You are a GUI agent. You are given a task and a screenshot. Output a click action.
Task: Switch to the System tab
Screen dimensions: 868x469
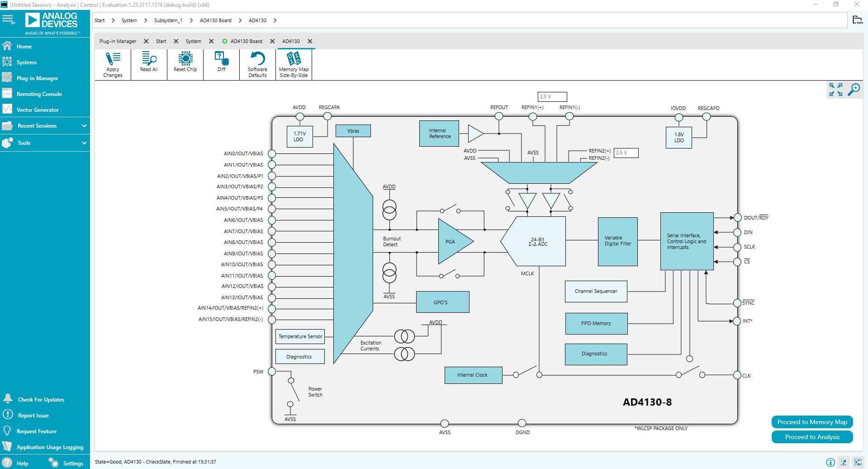194,41
